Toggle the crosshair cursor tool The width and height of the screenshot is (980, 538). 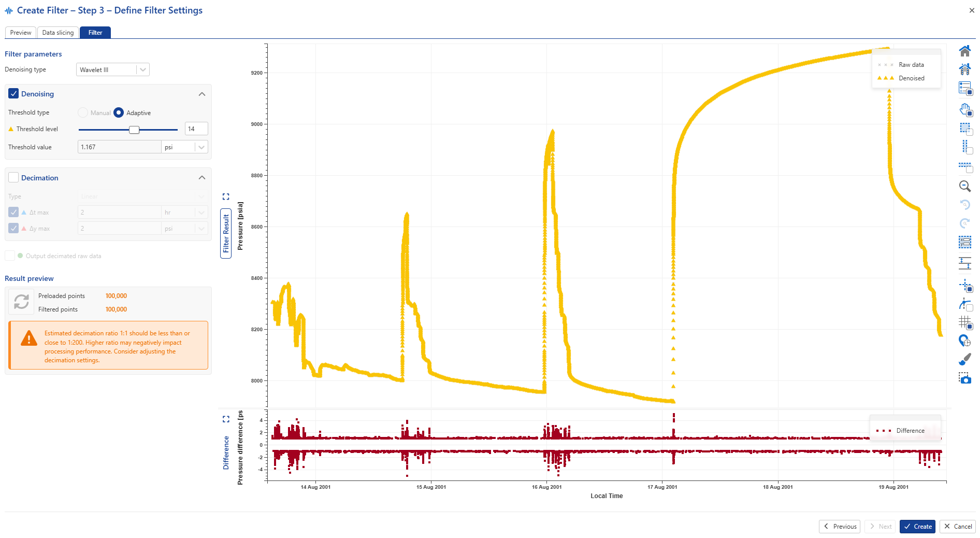coord(964,285)
